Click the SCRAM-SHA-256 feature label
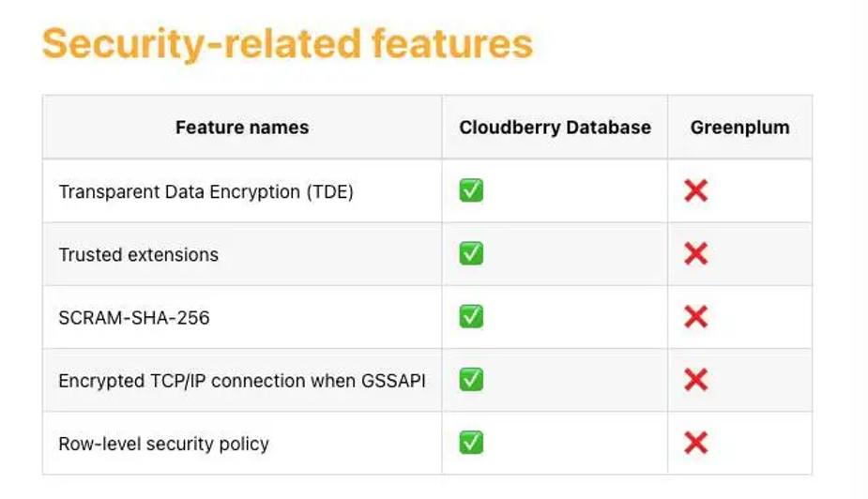Viewport: 868px width, 499px height. [134, 318]
